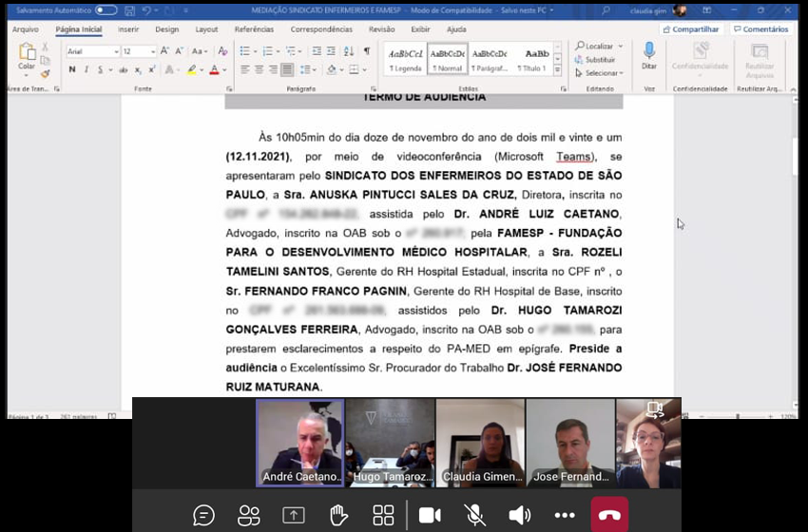Click the share content icon
This screenshot has width=808, height=532.
point(293,515)
